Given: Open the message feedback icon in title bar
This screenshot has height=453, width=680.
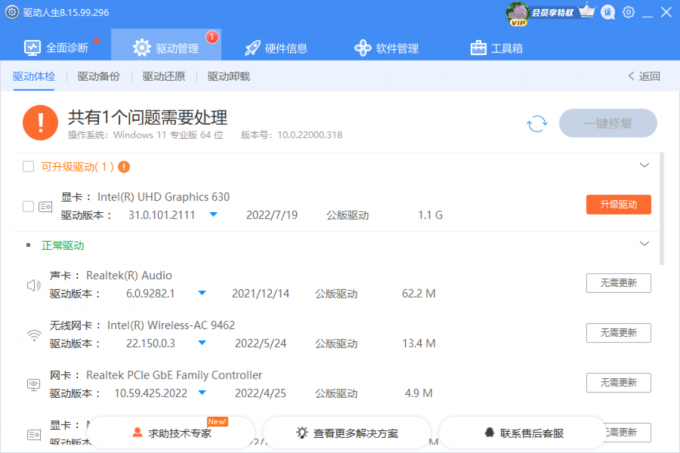Looking at the screenshot, I should pyautogui.click(x=608, y=12).
